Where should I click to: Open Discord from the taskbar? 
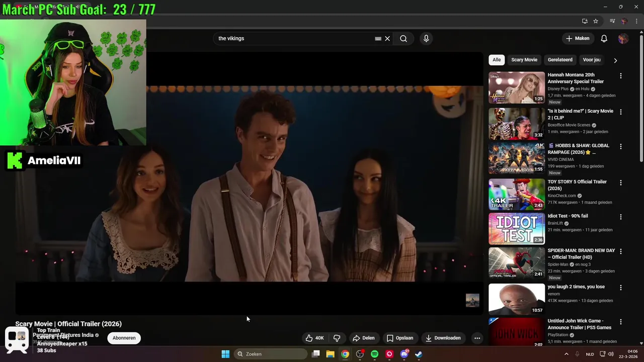click(x=404, y=354)
